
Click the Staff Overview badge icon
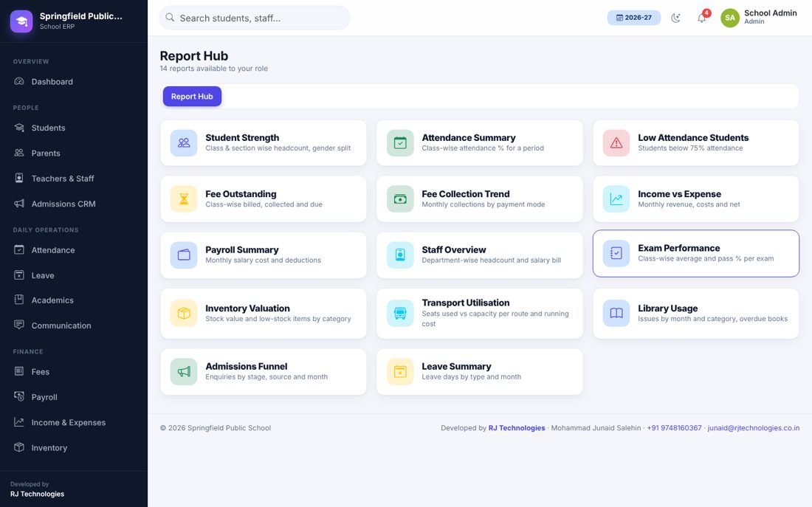pyautogui.click(x=400, y=255)
